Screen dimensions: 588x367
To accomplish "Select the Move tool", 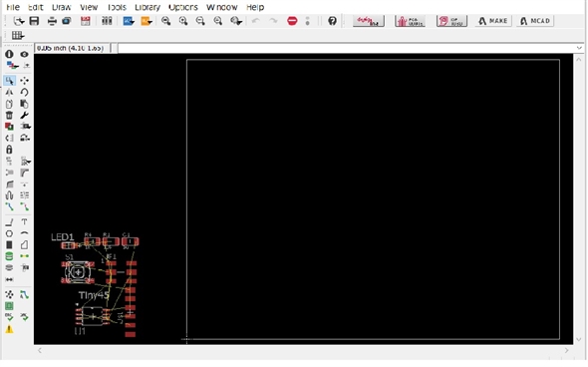I will (24, 81).
